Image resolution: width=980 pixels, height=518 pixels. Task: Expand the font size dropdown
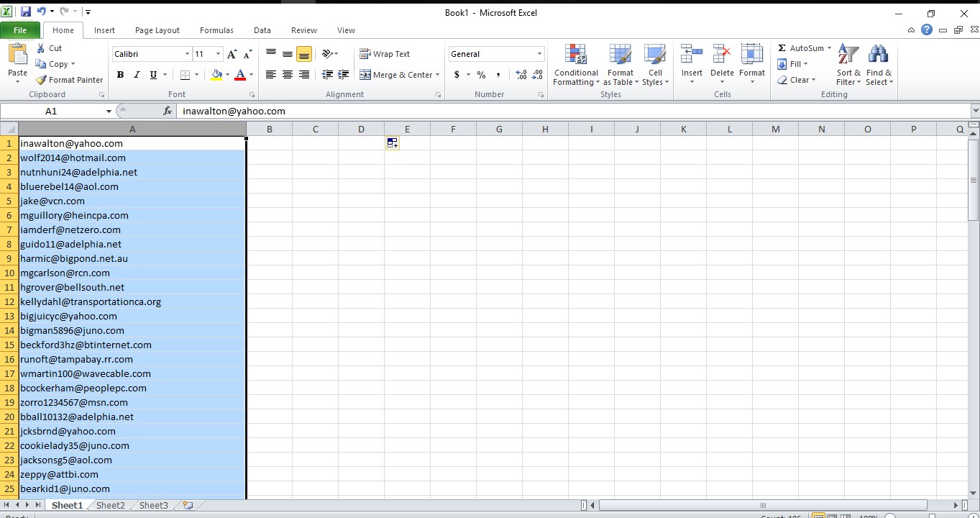click(x=218, y=53)
